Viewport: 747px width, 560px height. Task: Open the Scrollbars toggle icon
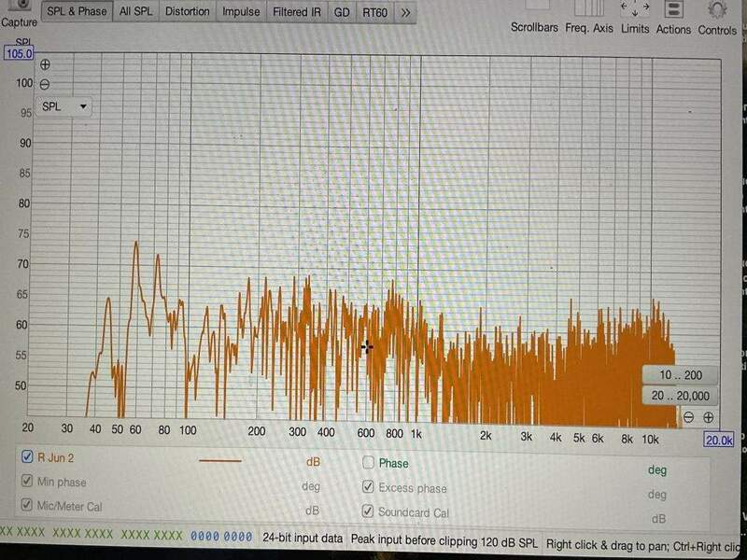tap(537, 6)
